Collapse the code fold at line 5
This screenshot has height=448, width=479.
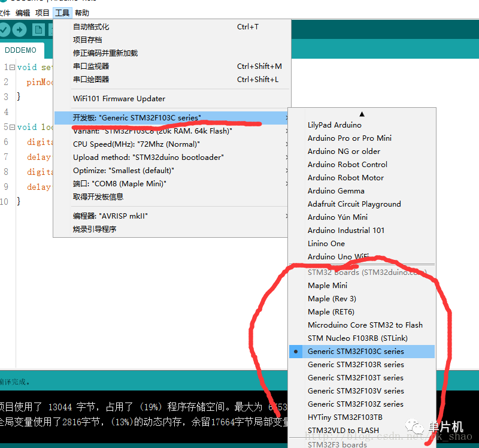pyautogui.click(x=12, y=127)
